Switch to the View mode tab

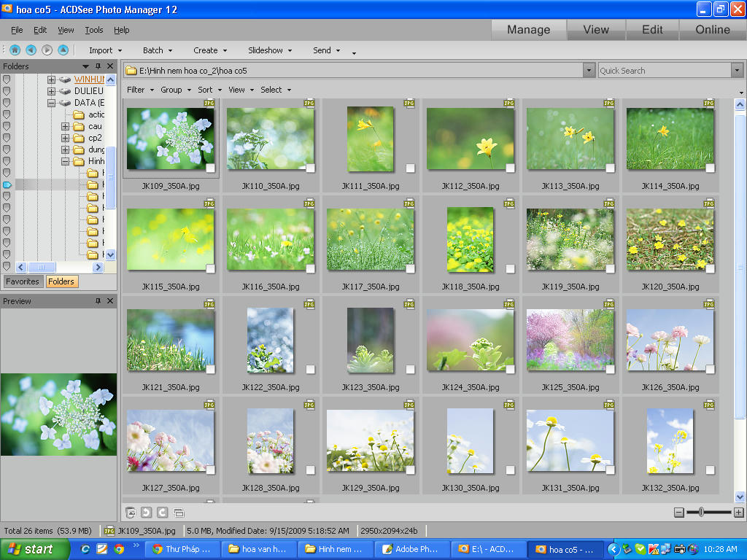[596, 29]
